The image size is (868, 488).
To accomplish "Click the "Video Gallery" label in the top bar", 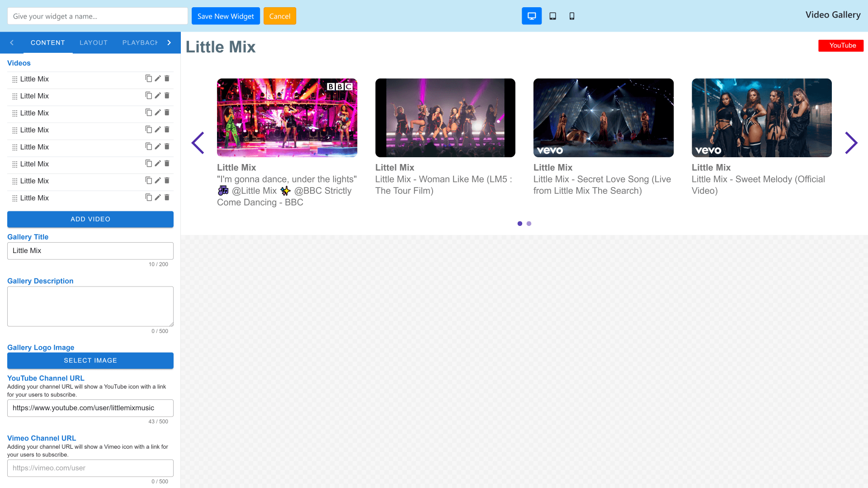I will [x=833, y=15].
